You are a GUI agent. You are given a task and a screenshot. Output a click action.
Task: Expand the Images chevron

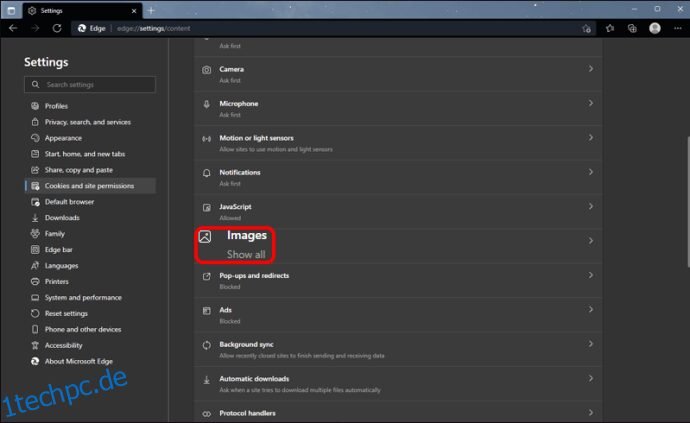coord(591,240)
